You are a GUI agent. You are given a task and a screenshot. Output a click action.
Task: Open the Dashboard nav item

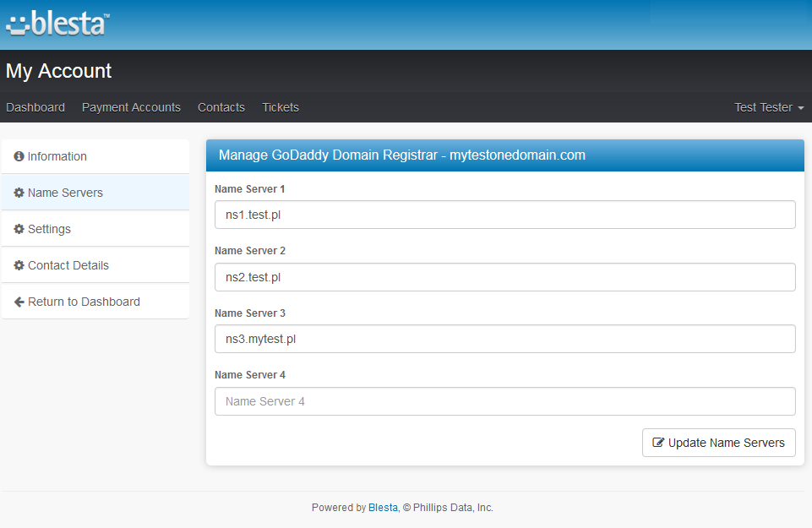[35, 107]
